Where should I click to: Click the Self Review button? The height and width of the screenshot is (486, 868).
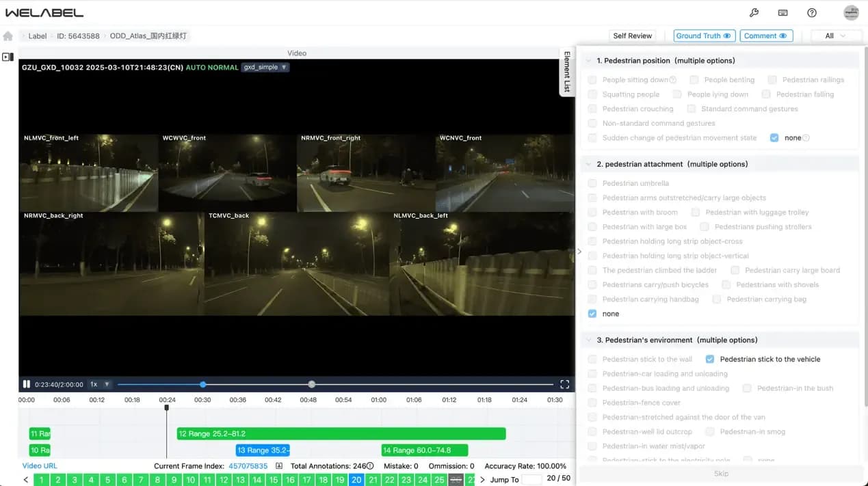[632, 36]
